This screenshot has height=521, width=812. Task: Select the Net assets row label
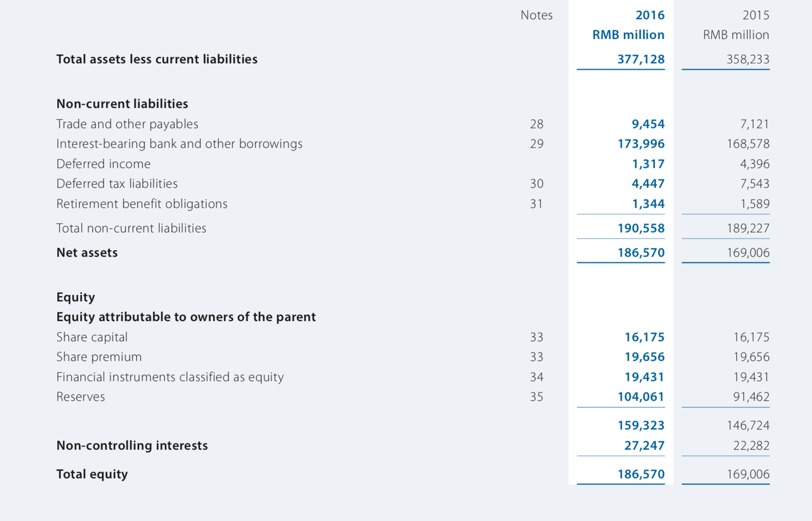coord(87,253)
